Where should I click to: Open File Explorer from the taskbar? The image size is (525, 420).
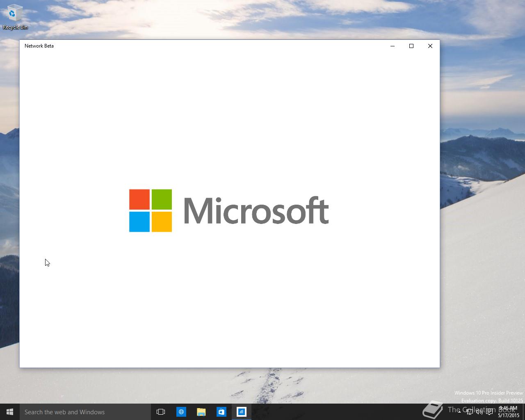pyautogui.click(x=201, y=412)
